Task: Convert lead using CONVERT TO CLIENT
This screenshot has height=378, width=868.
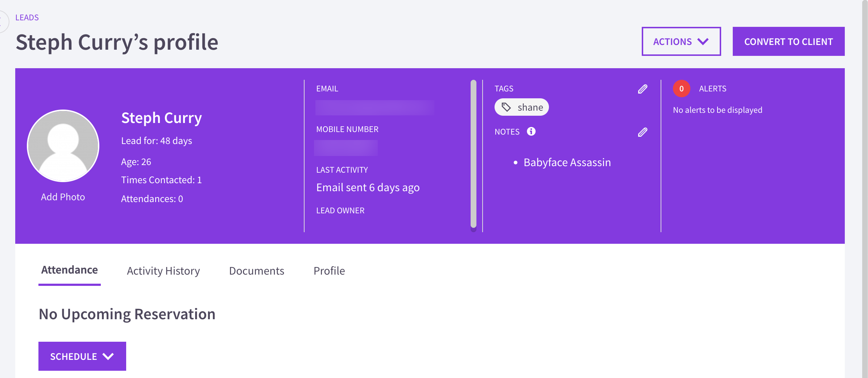Action: [789, 41]
